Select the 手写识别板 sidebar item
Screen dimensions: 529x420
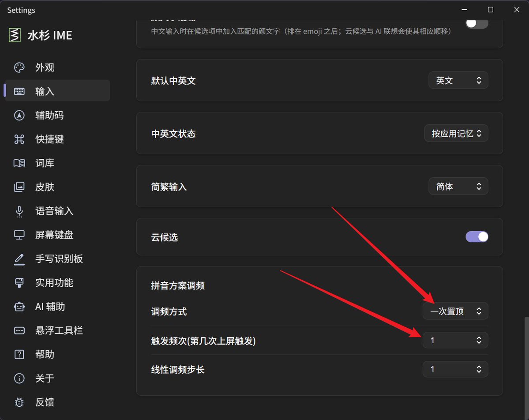coord(57,259)
